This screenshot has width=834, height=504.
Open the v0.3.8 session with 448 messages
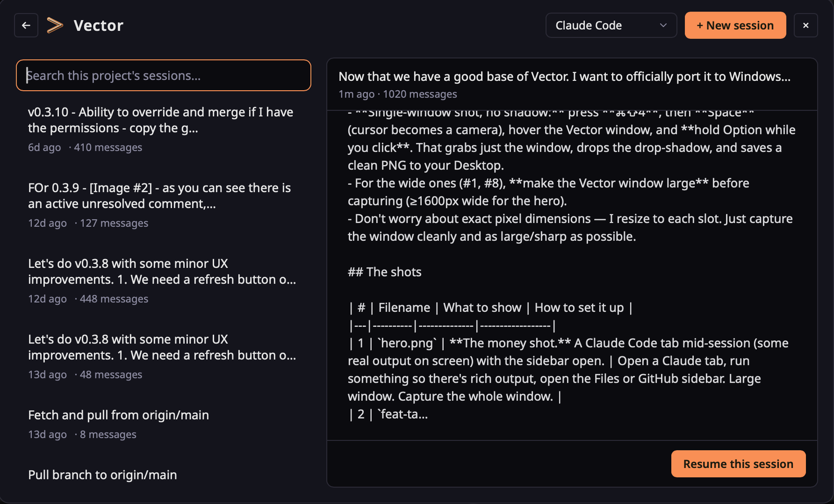point(163,280)
